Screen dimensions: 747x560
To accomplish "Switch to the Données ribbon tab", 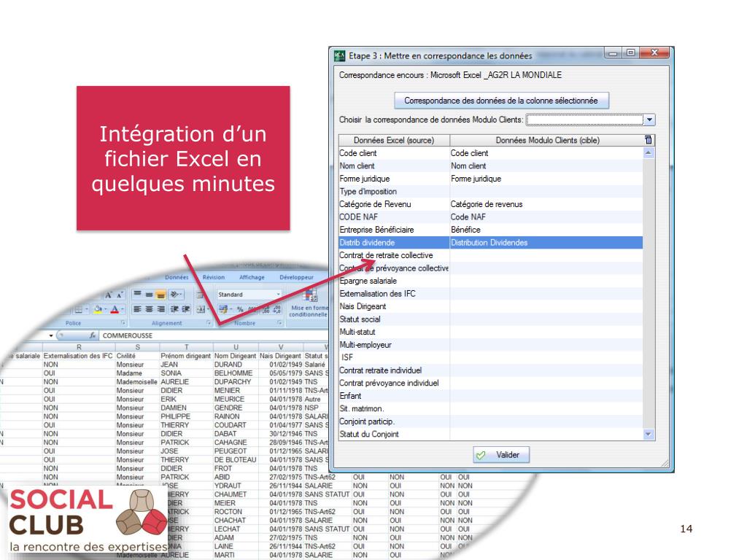I will (177, 277).
